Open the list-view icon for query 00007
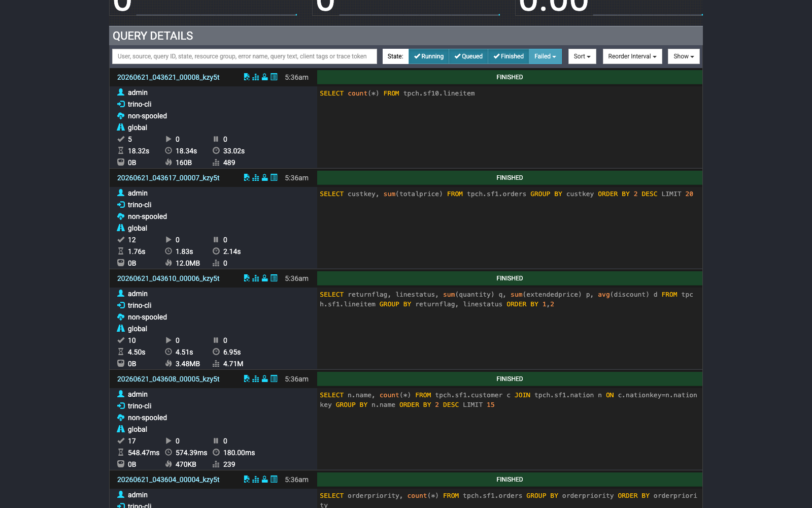Screen dimensions: 812x508 (x=274, y=178)
